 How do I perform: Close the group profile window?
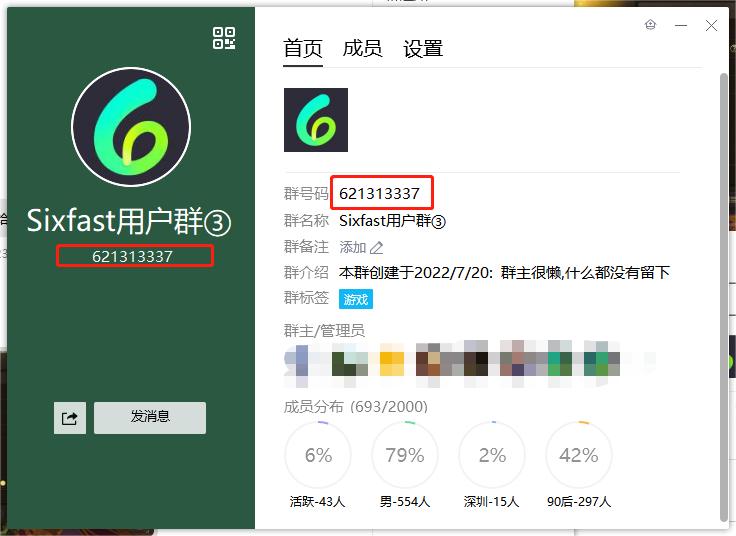tap(711, 26)
